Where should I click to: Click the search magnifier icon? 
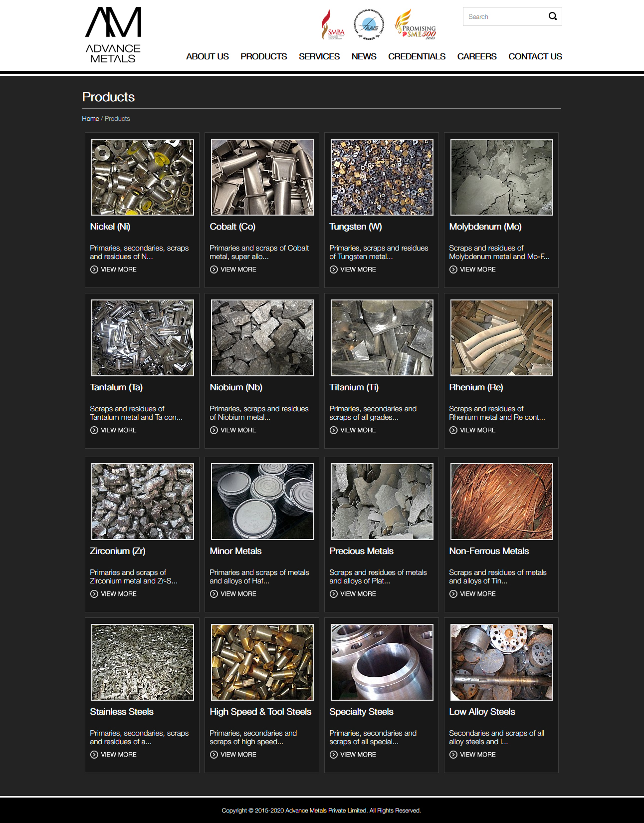552,16
